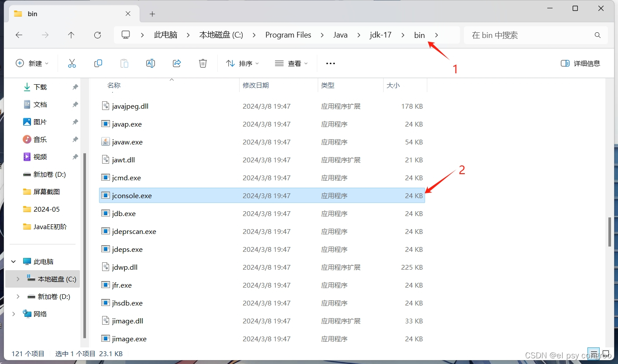618x364 pixels.
Task: Open a new tab with plus button
Action: (152, 14)
